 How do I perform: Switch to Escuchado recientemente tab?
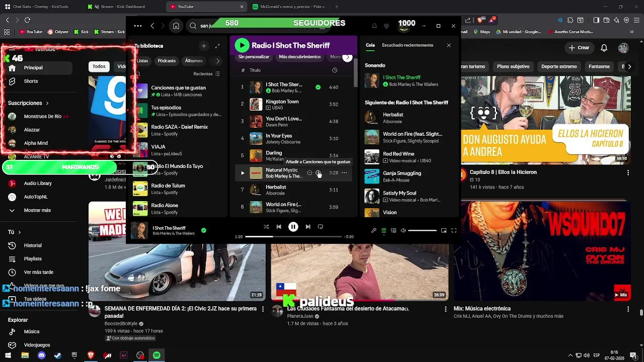tap(408, 45)
